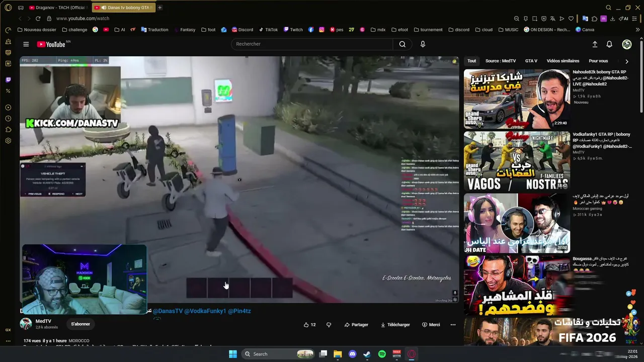Take a snapshot with the browser toolbar
Viewport: 644px width, 362px height.
pos(535,19)
